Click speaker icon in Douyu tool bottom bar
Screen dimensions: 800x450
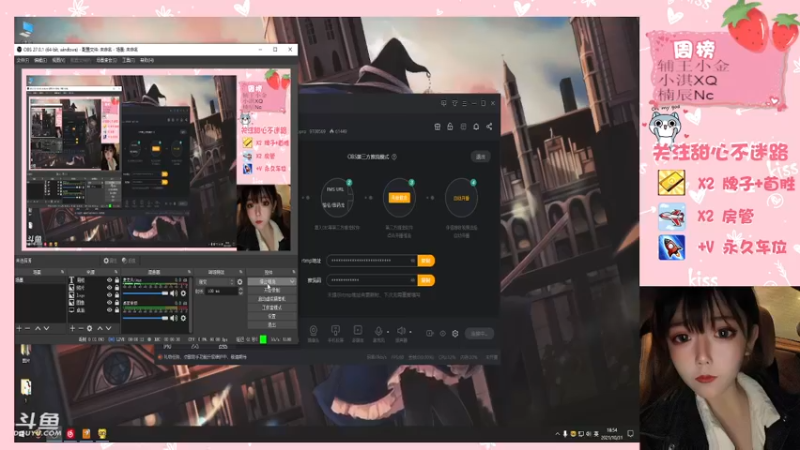[402, 331]
